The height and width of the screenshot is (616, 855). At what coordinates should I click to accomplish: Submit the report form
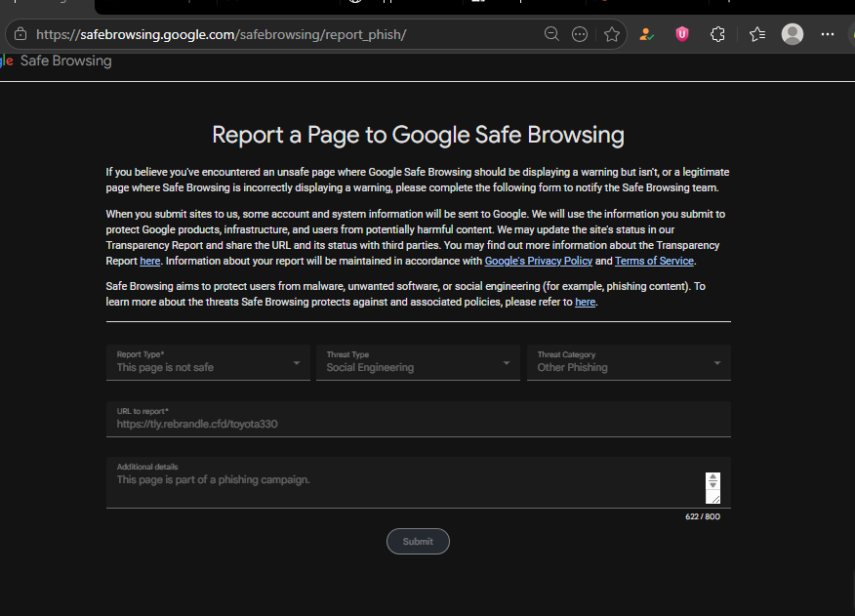419,541
